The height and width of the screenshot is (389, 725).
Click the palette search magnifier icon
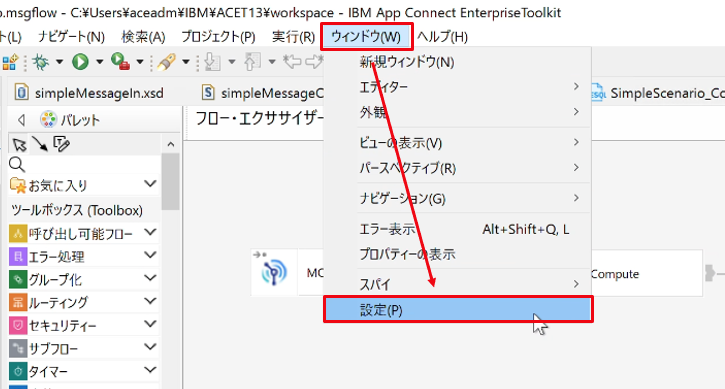pyautogui.click(x=17, y=164)
